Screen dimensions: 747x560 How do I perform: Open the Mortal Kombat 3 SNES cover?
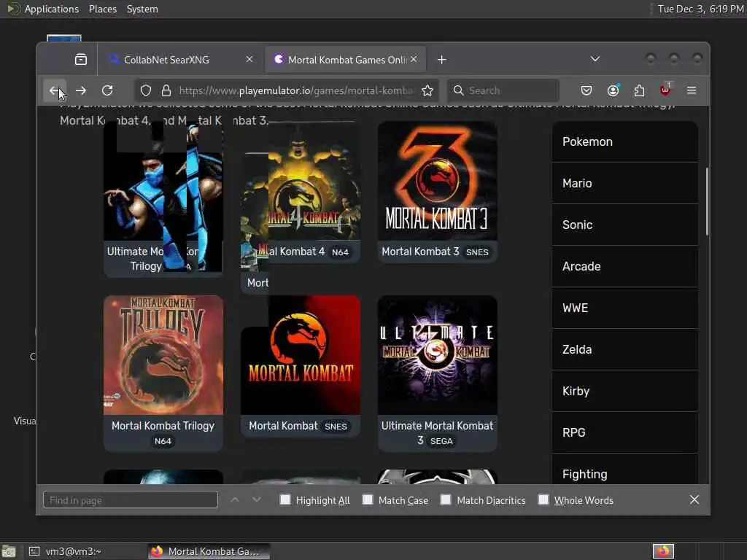438,181
